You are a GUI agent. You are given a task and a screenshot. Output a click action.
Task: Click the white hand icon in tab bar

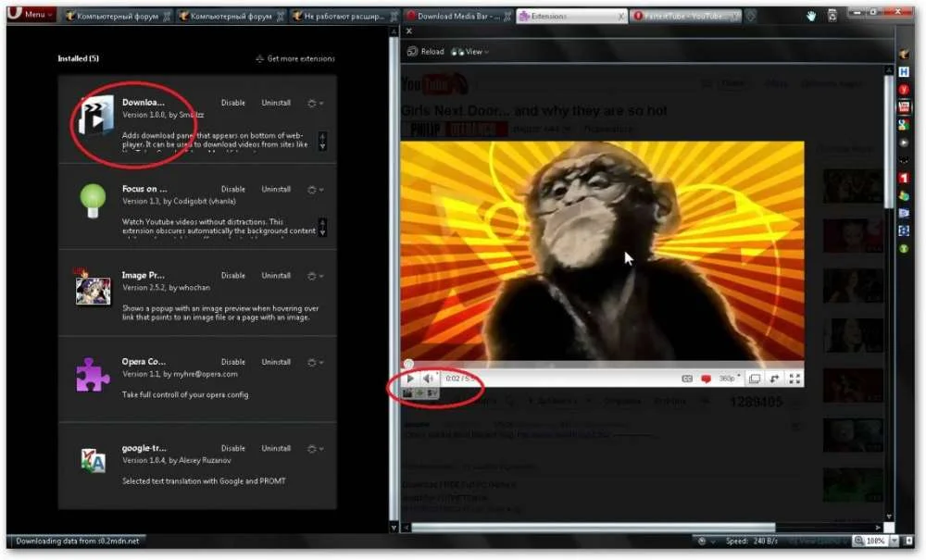811,16
